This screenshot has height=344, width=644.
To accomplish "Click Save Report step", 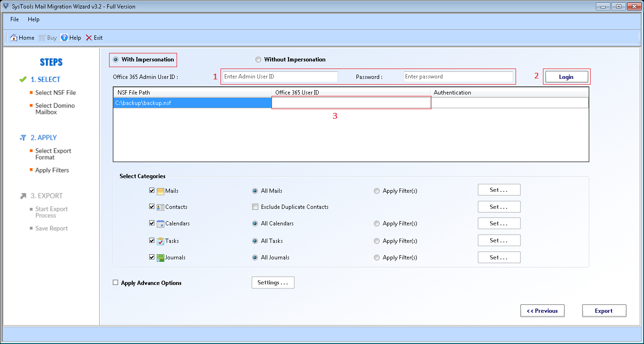I will 51,228.
